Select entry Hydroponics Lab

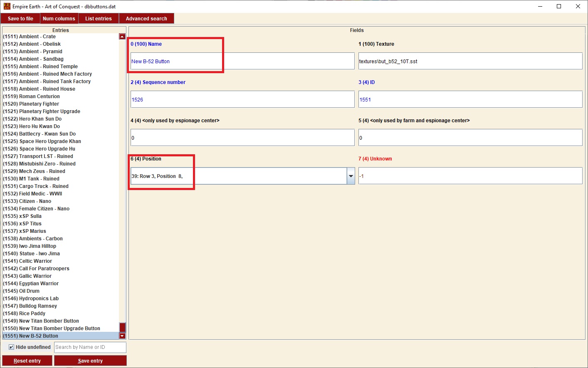[x=61, y=299]
